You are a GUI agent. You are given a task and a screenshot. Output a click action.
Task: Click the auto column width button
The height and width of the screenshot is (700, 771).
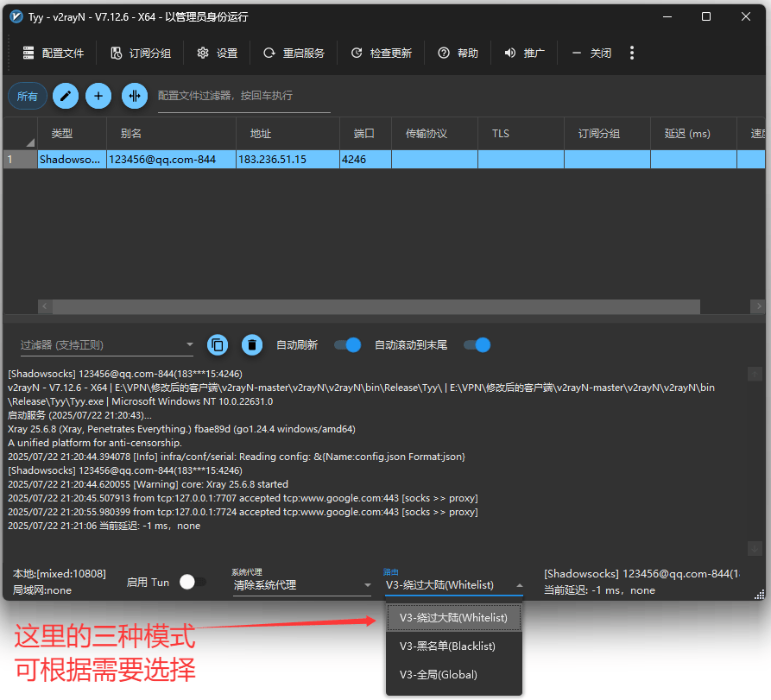click(x=134, y=96)
